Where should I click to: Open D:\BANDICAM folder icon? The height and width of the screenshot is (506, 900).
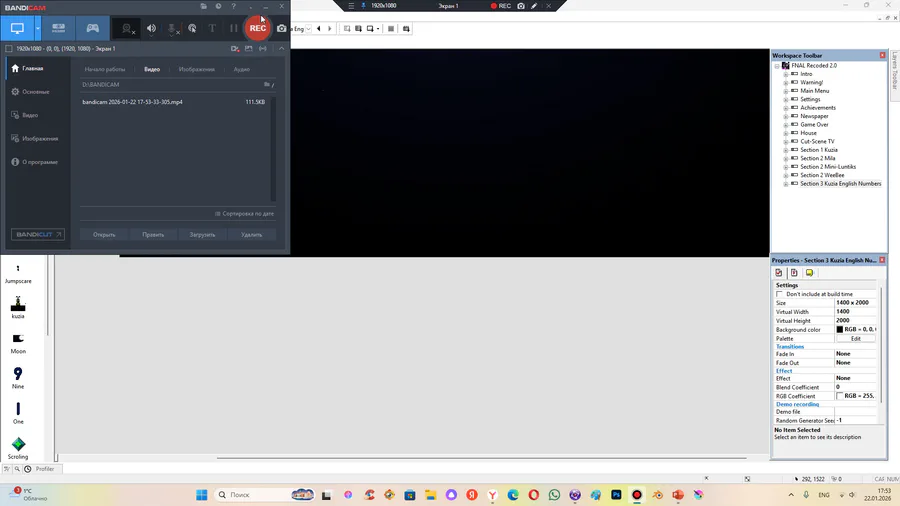coord(267,84)
